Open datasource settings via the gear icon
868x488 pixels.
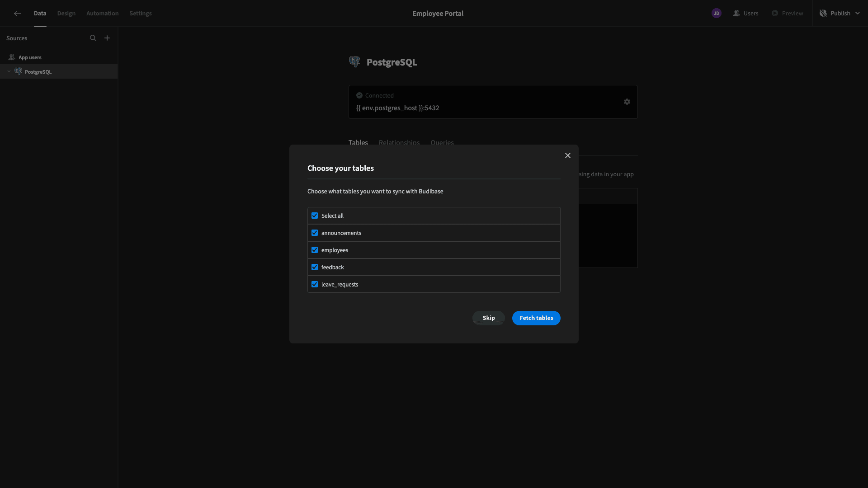[x=627, y=102]
